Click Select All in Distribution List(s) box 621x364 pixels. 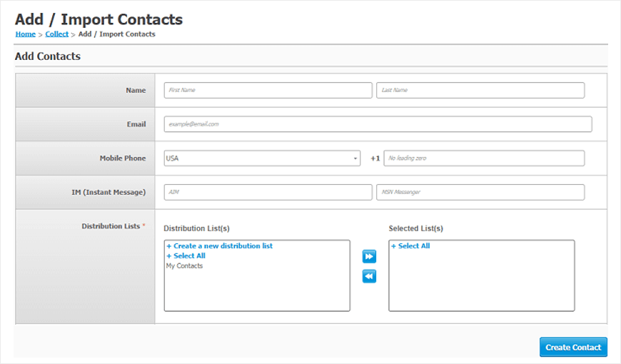(186, 256)
